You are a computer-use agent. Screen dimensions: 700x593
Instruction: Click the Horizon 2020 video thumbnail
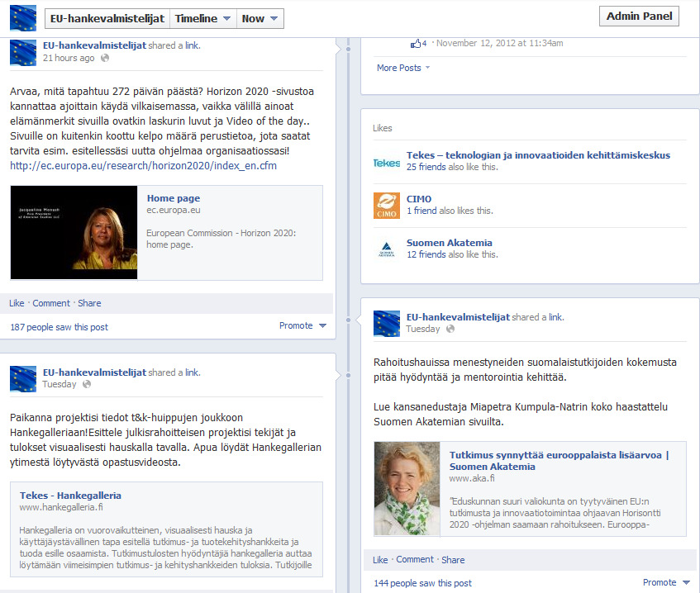(x=74, y=232)
